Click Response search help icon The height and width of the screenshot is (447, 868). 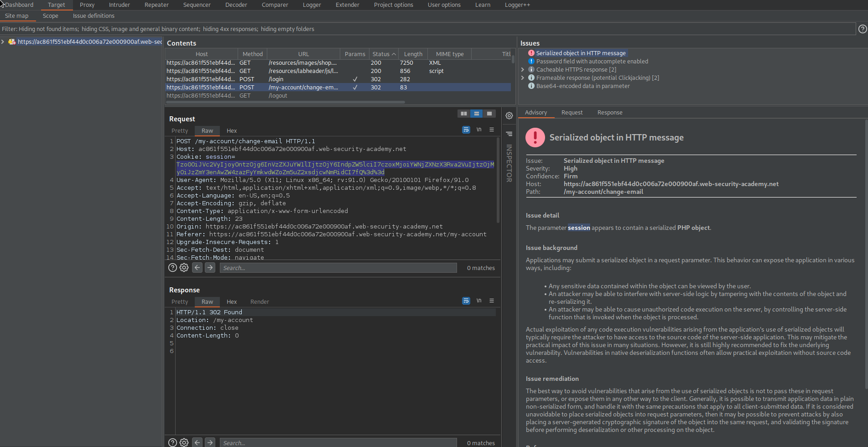[x=172, y=442]
